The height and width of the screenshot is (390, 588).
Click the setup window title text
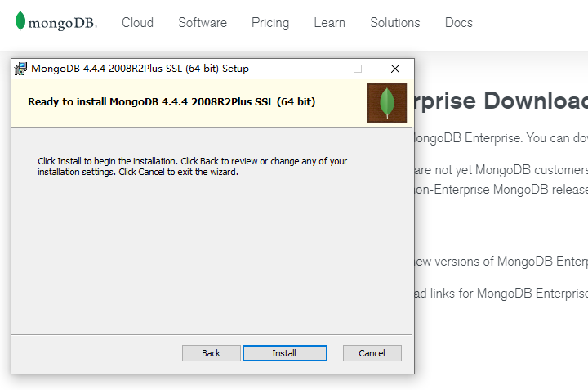(140, 69)
